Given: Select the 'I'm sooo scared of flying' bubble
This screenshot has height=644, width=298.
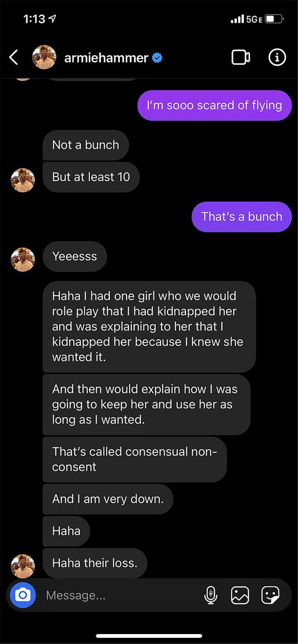Looking at the screenshot, I should coord(214,105).
